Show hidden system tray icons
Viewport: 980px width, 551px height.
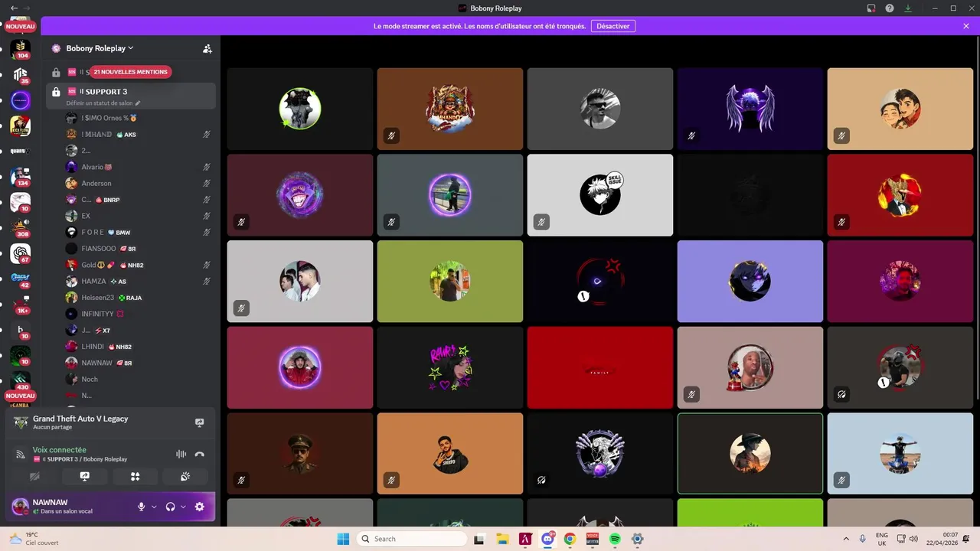coord(846,539)
